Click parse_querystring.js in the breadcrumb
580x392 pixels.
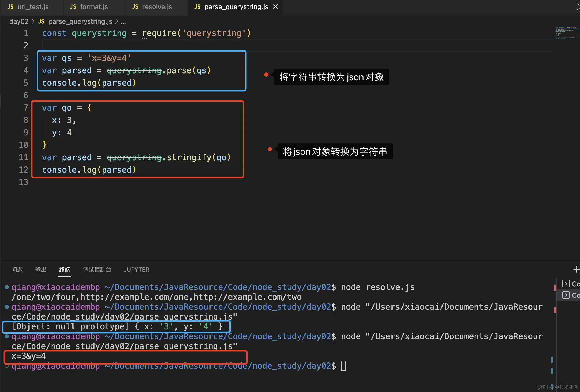click(80, 21)
